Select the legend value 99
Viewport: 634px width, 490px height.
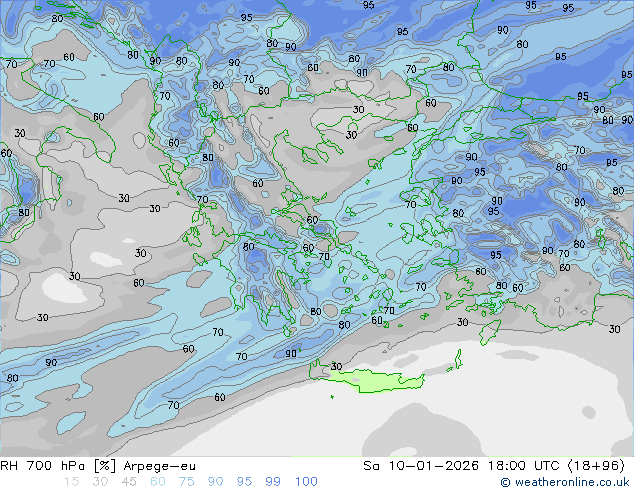(273, 482)
